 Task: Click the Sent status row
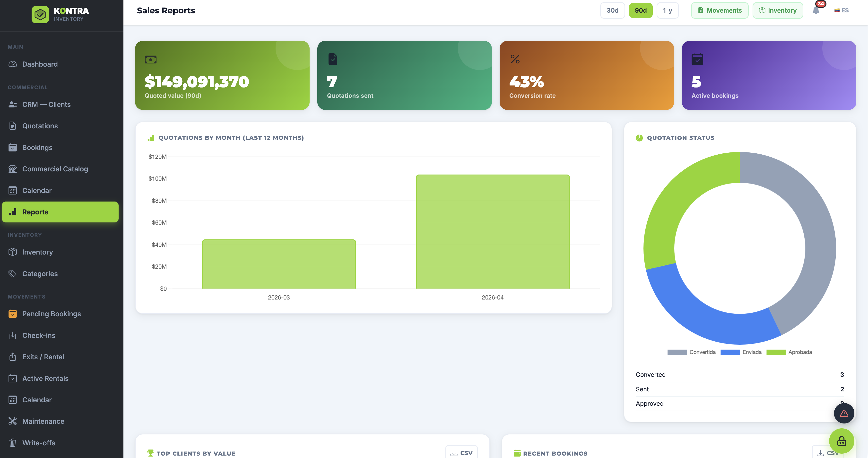[740, 389]
